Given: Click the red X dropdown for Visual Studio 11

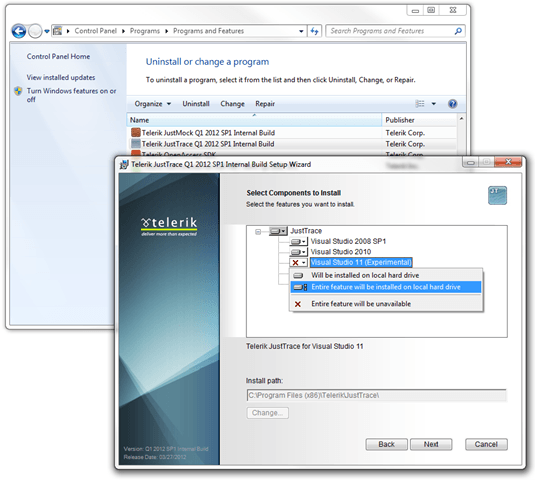Looking at the screenshot, I should coord(299,263).
